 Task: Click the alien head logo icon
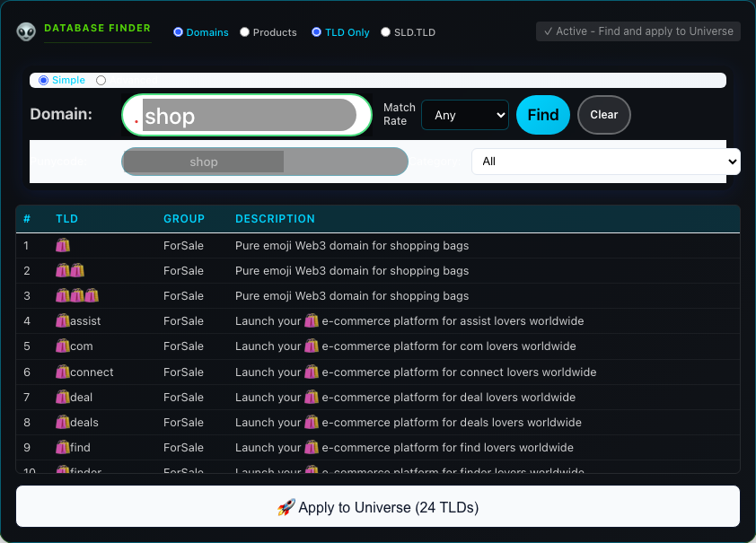click(x=26, y=31)
